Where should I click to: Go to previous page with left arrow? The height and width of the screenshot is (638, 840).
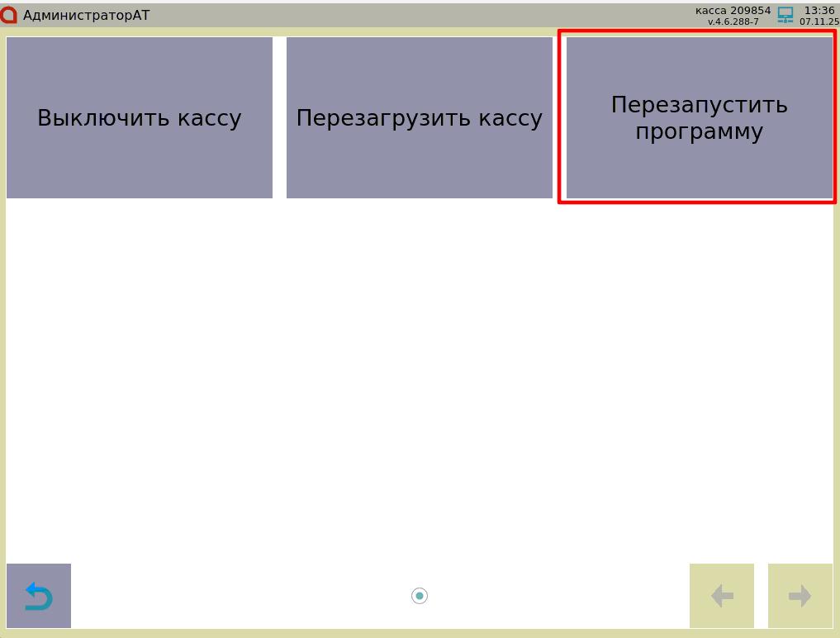coord(721,596)
